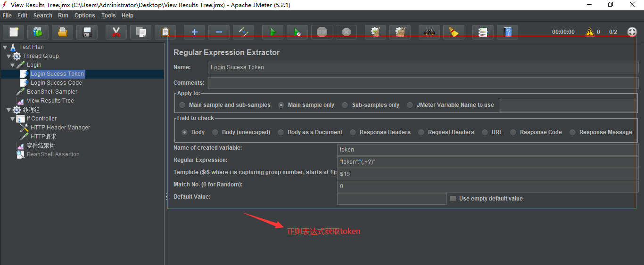Select URL field radio button
Viewport: 644px width, 265px height.
485,132
